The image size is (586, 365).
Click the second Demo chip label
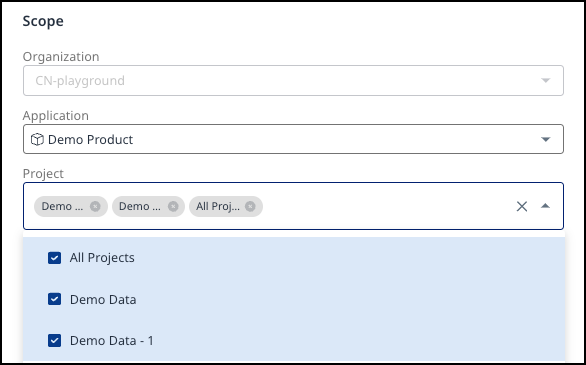click(140, 206)
